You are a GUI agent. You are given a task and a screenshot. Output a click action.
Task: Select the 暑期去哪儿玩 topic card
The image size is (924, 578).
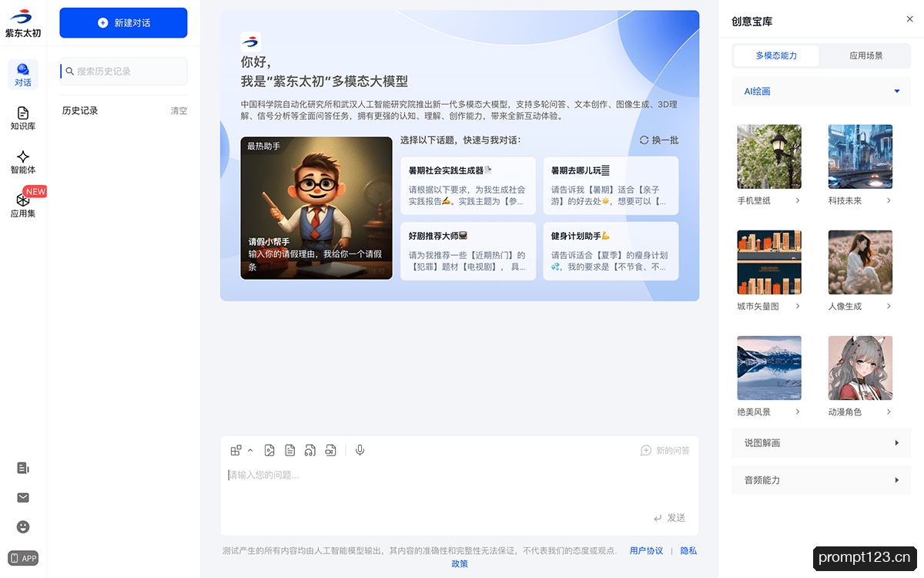coord(611,186)
